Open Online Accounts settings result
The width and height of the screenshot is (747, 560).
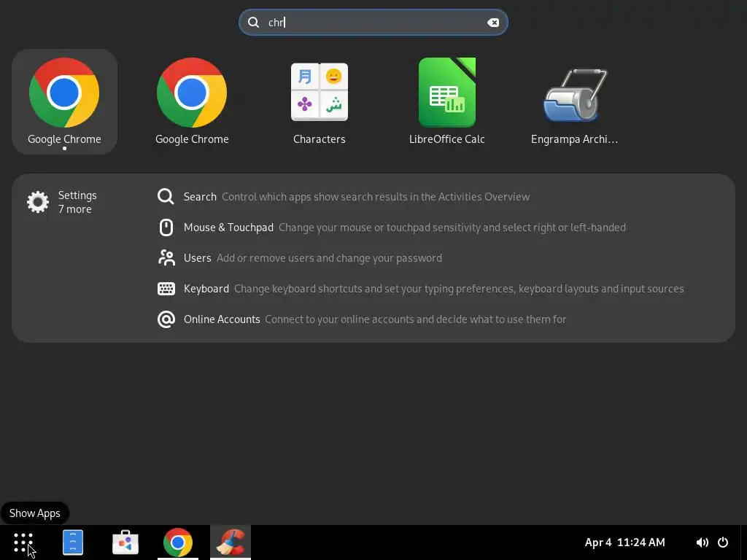(x=362, y=319)
